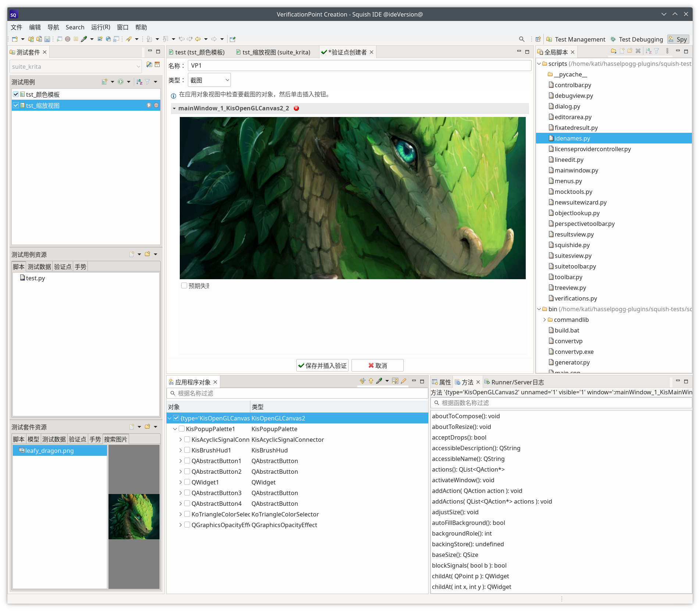Uncheck the tst_颜色模板 test case checkbox
700x611 pixels.
pos(15,94)
